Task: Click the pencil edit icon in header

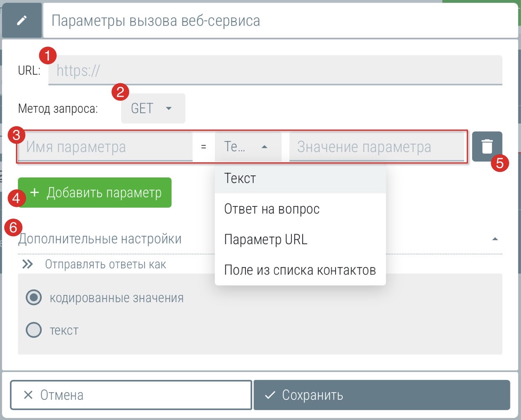Action: [22, 20]
